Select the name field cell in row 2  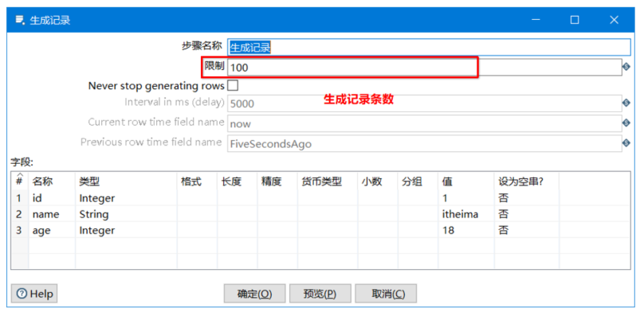(x=52, y=214)
